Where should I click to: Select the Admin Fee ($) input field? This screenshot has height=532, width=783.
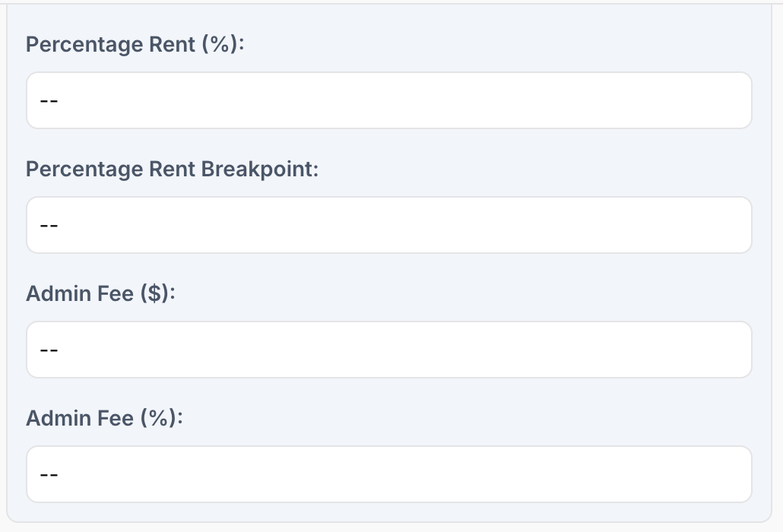coord(388,350)
